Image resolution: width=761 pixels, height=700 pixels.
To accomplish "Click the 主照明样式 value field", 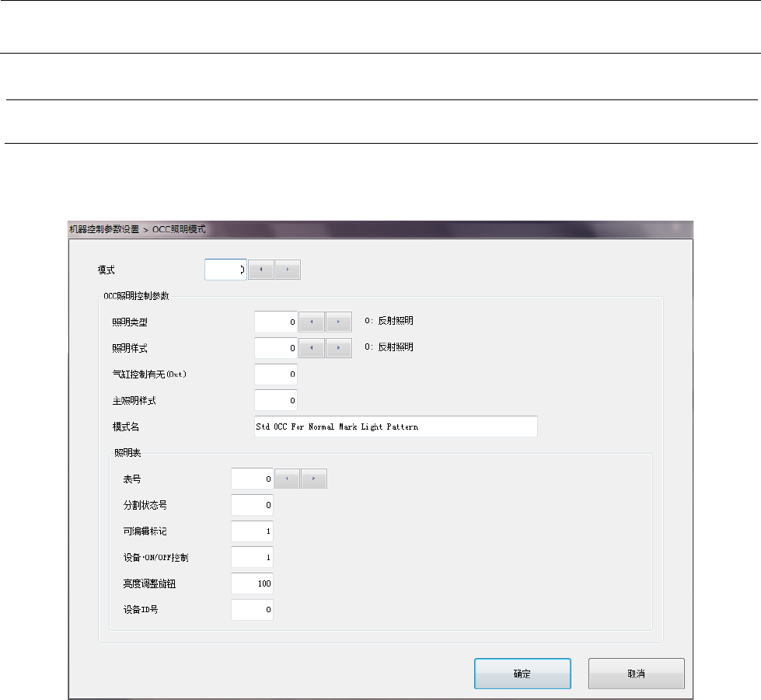I will coord(276,400).
